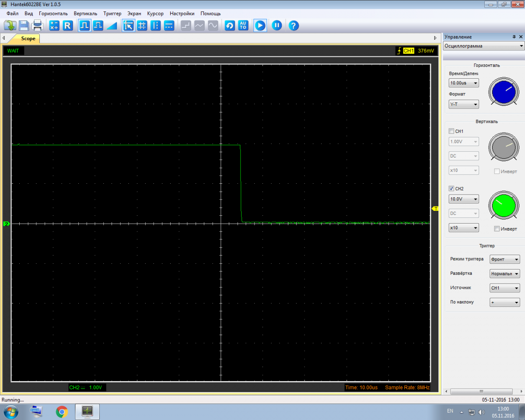The image size is (525, 420).
Task: Open the math operations calculator icon
Action: [54, 25]
